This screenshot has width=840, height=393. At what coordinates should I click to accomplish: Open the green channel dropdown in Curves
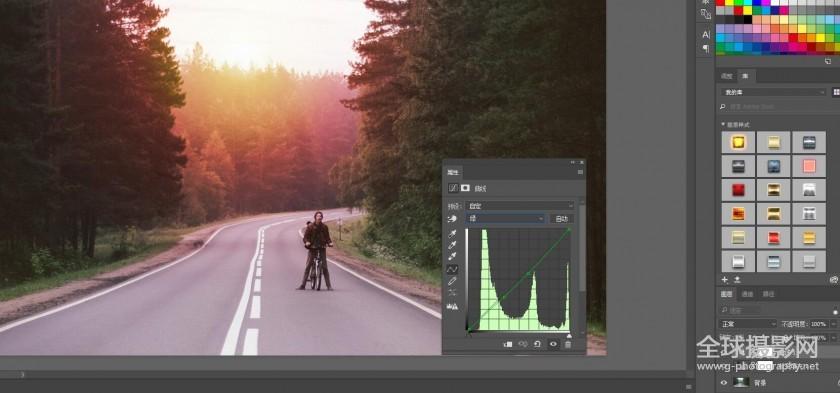505,218
